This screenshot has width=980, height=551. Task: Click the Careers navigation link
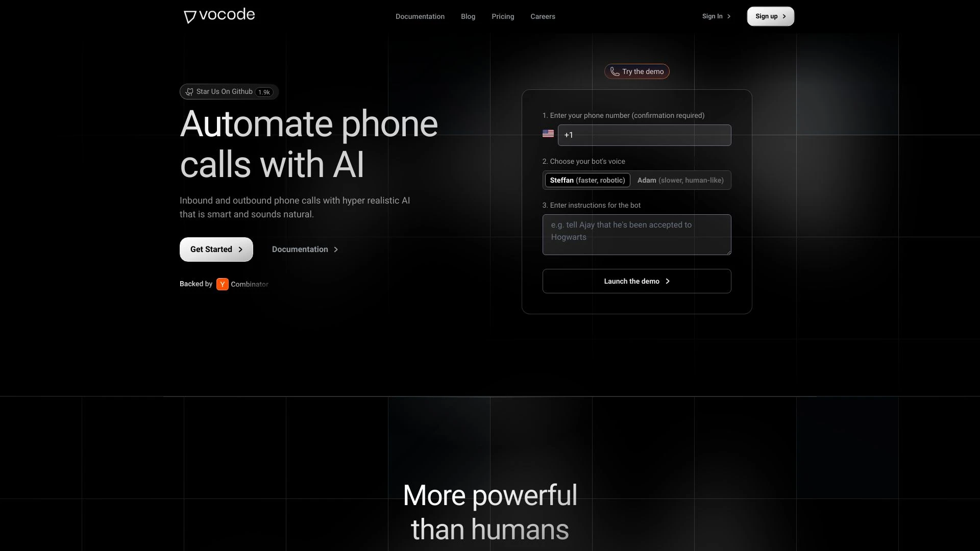tap(543, 16)
